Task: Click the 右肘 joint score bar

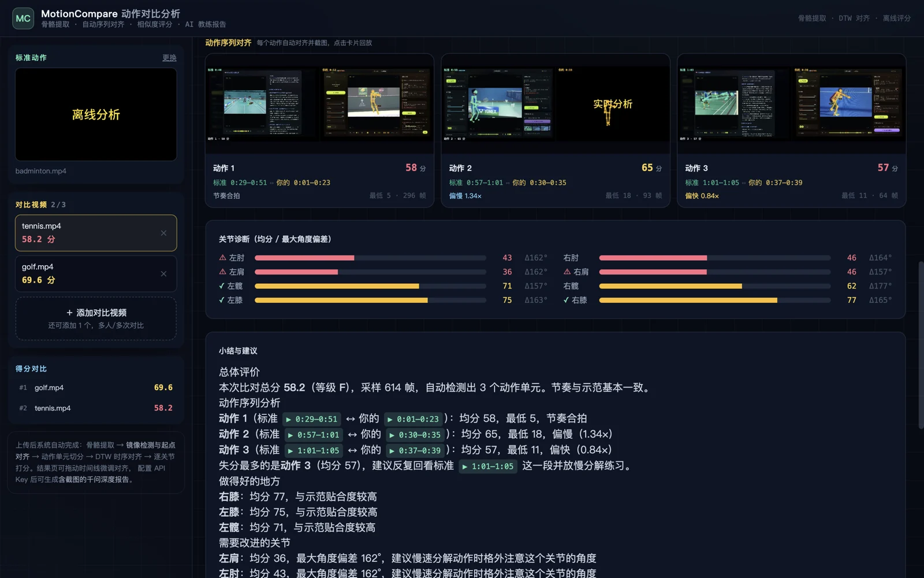Action: pos(715,258)
